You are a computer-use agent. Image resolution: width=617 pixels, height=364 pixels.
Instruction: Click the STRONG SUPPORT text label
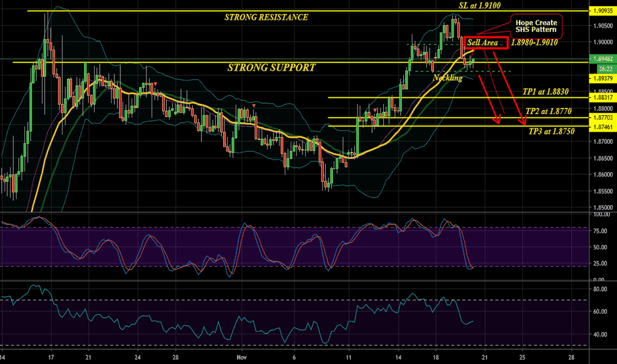coord(271,68)
